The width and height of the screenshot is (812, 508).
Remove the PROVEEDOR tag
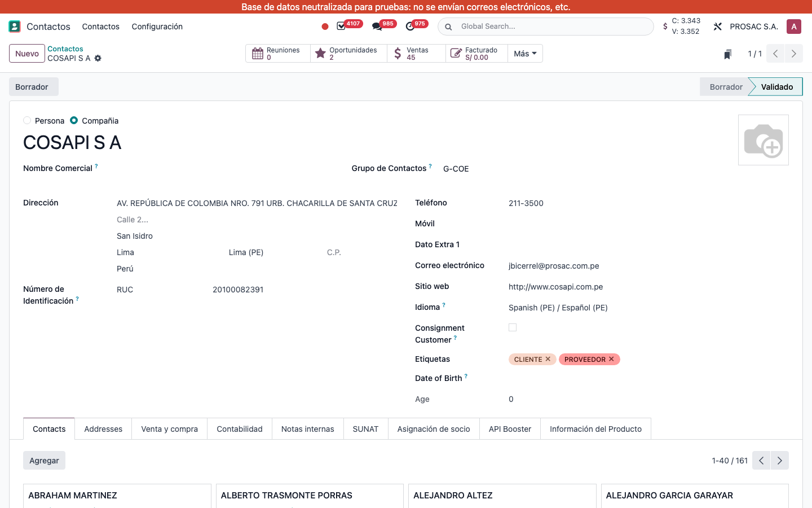(x=611, y=359)
